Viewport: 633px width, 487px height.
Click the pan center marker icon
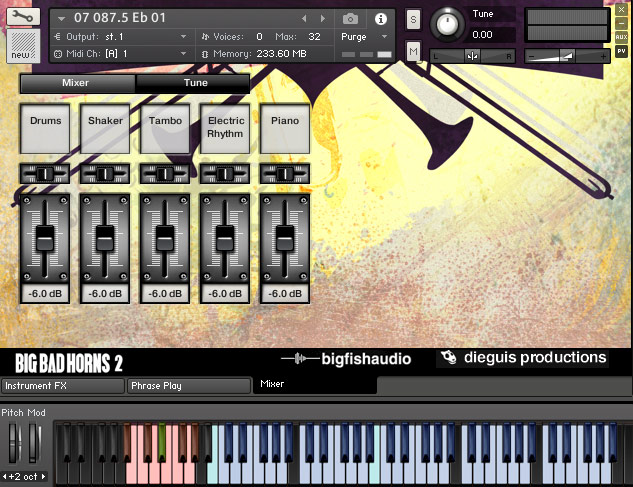click(472, 56)
